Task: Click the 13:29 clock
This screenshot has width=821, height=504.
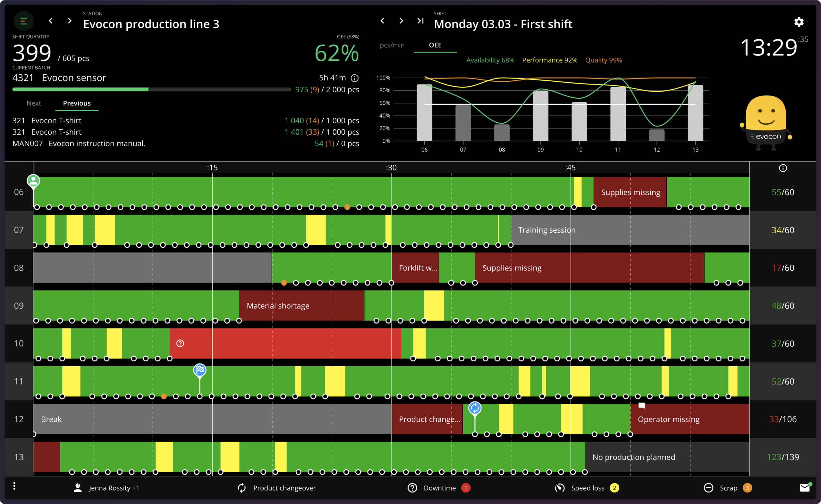Action: click(x=768, y=47)
